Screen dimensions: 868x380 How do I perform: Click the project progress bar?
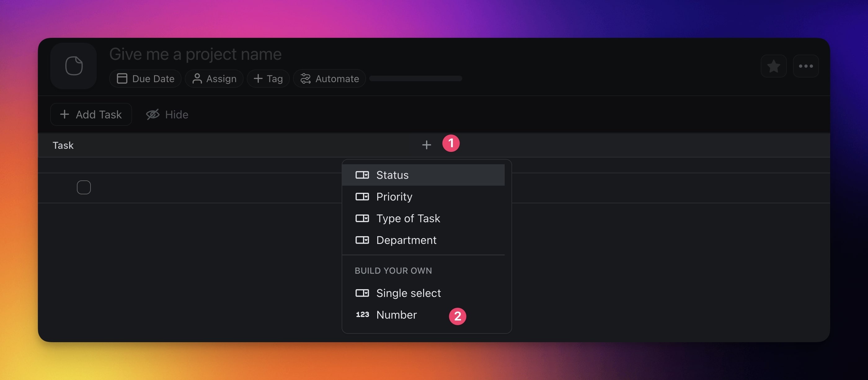[x=415, y=78]
